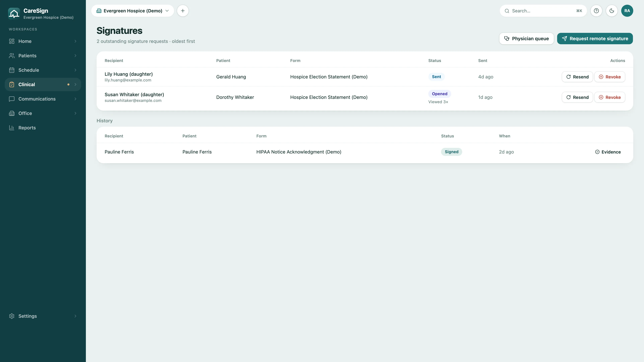The image size is (644, 362).
Task: Click the Clinical clipboard icon
Action: tap(12, 84)
